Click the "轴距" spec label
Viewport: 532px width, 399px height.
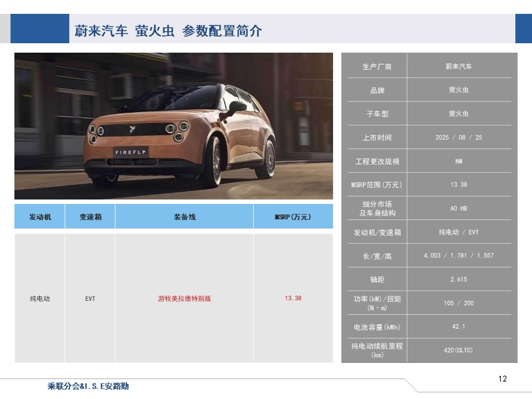(x=377, y=279)
